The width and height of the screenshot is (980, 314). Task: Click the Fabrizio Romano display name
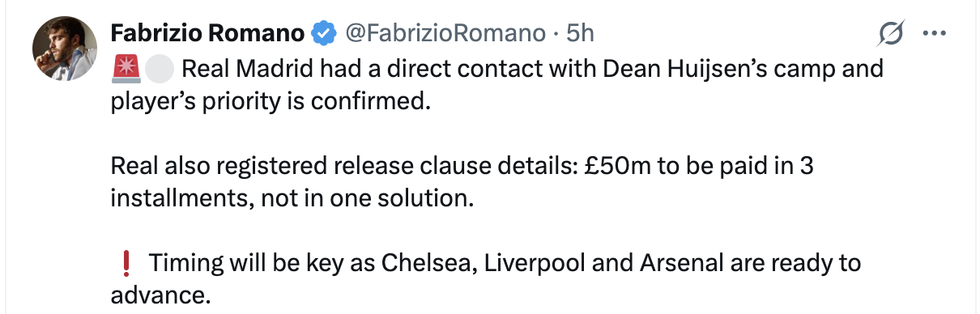tap(208, 33)
